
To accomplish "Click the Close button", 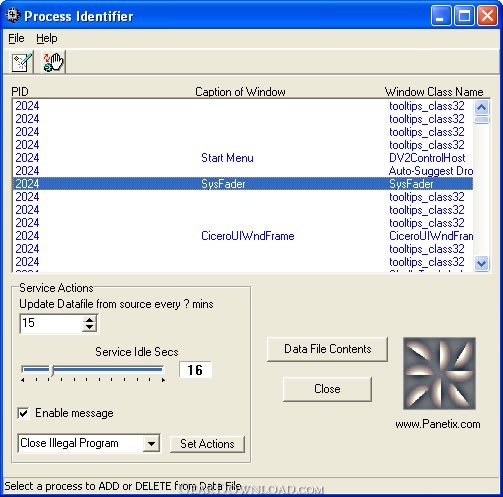I will tap(327, 389).
